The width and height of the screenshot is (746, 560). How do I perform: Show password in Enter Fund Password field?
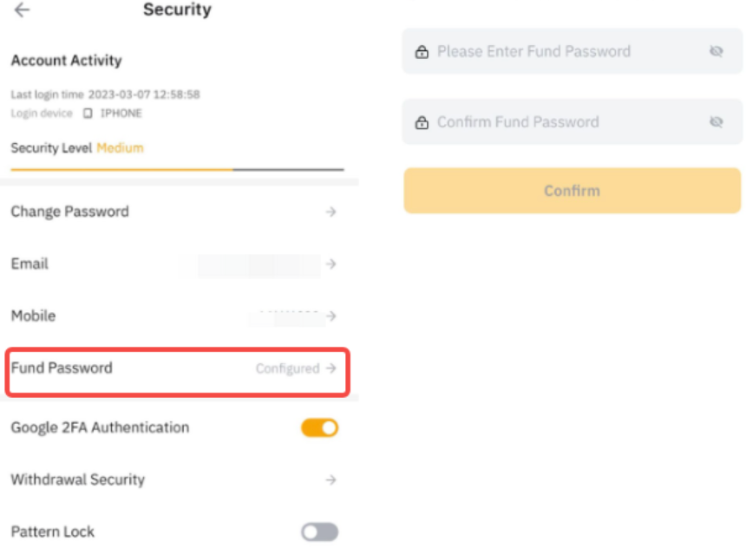point(716,52)
